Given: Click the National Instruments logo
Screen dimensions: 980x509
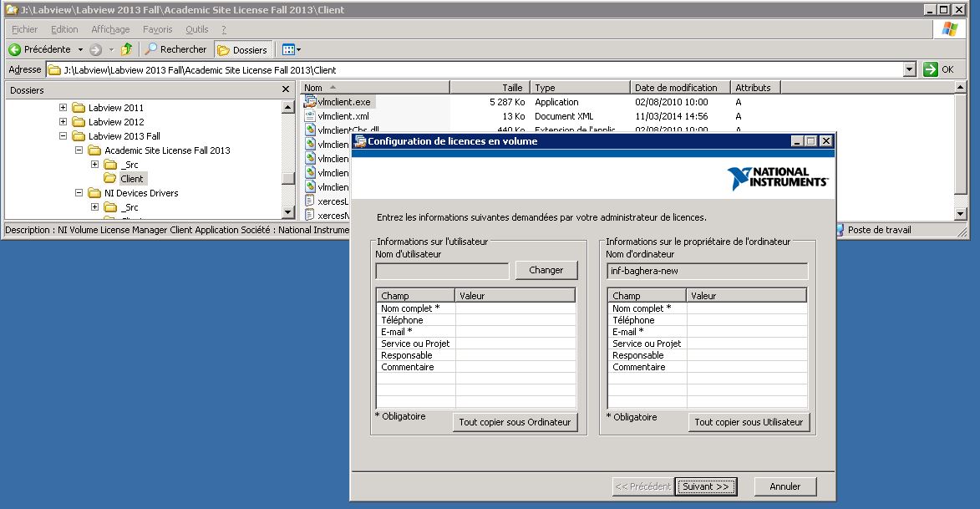Looking at the screenshot, I should click(778, 178).
